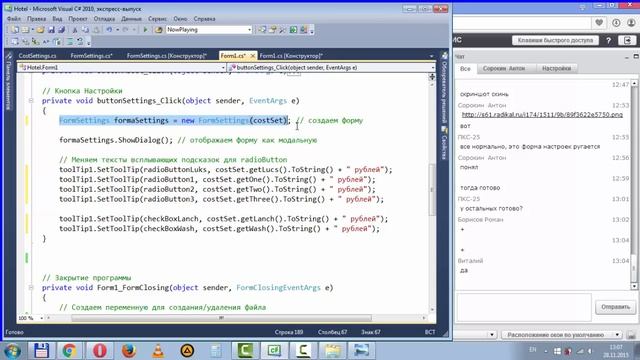Image resolution: width=640 pixels, height=360 pixels.
Task: Open the 100 % zoom dropdown
Action: point(41,318)
